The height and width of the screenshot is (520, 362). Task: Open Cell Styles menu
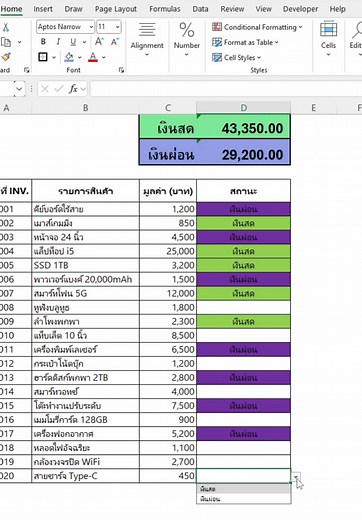237,57
